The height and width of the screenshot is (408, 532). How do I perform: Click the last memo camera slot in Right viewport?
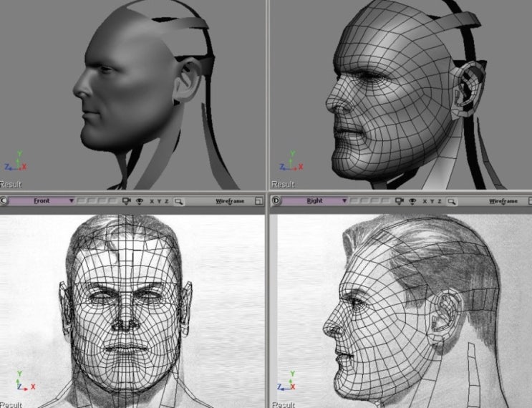385,201
